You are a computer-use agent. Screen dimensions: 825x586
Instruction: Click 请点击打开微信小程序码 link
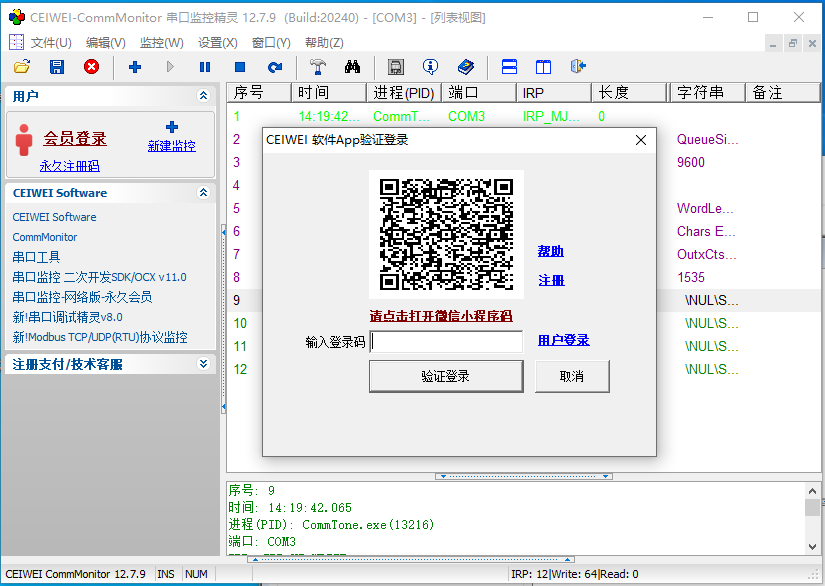441,316
